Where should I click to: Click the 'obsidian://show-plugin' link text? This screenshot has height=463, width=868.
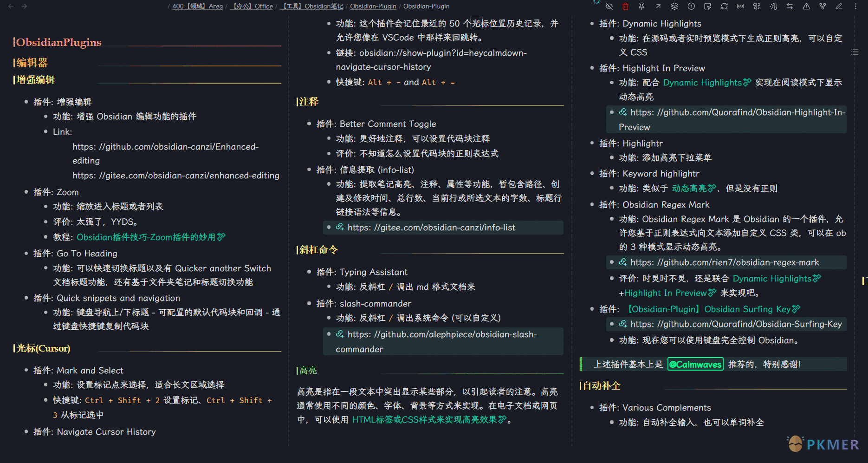pyautogui.click(x=432, y=60)
